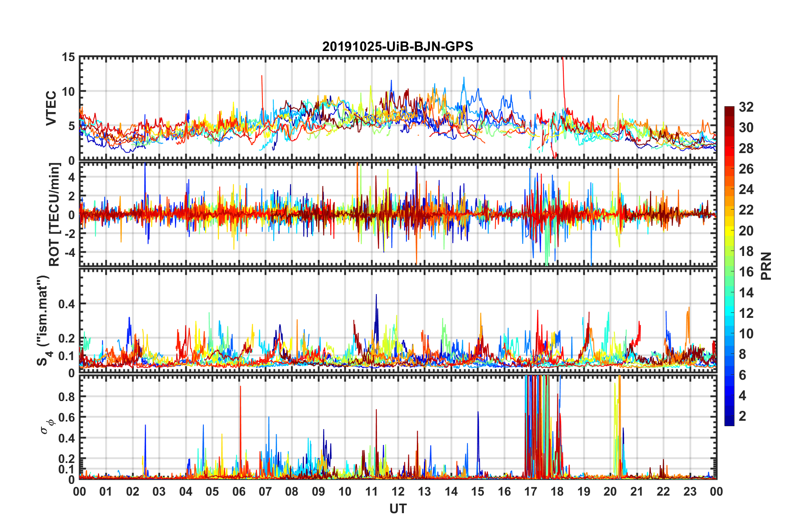Image resolution: width=796 pixels, height=532 pixels.
Task: Click colorbar tick value 8
Action: pos(742,354)
